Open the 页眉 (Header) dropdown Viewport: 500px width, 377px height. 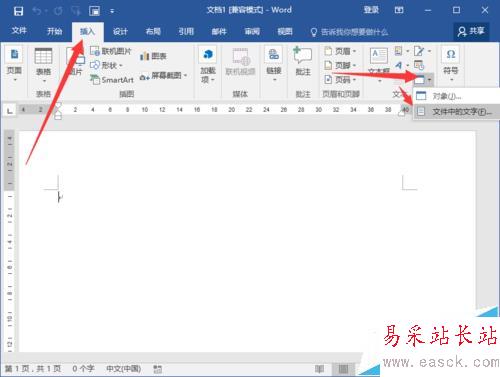(340, 51)
